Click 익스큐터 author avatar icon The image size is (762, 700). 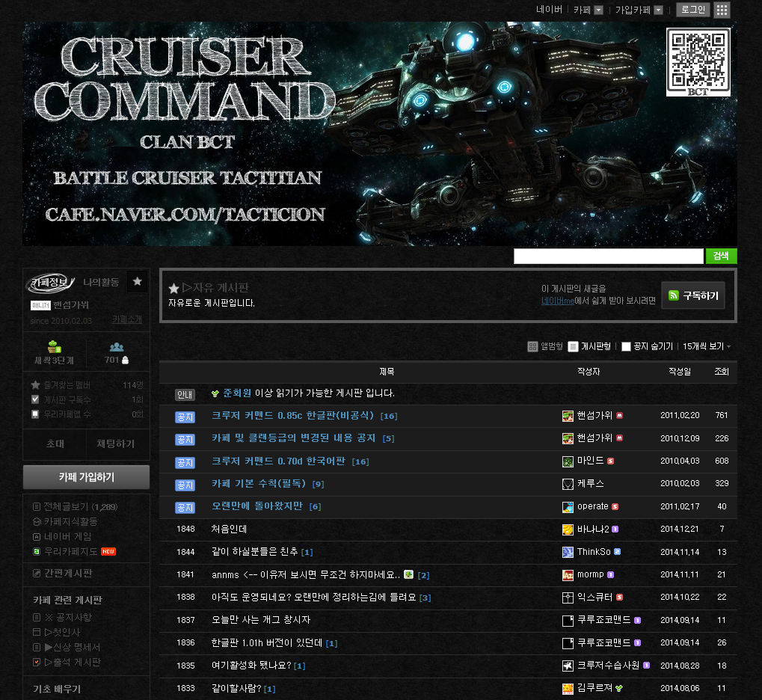point(568,598)
